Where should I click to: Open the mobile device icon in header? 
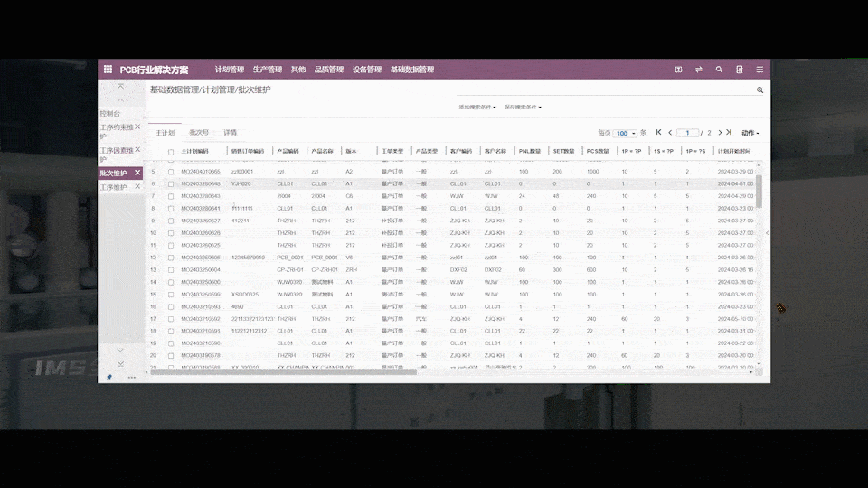[x=740, y=70]
